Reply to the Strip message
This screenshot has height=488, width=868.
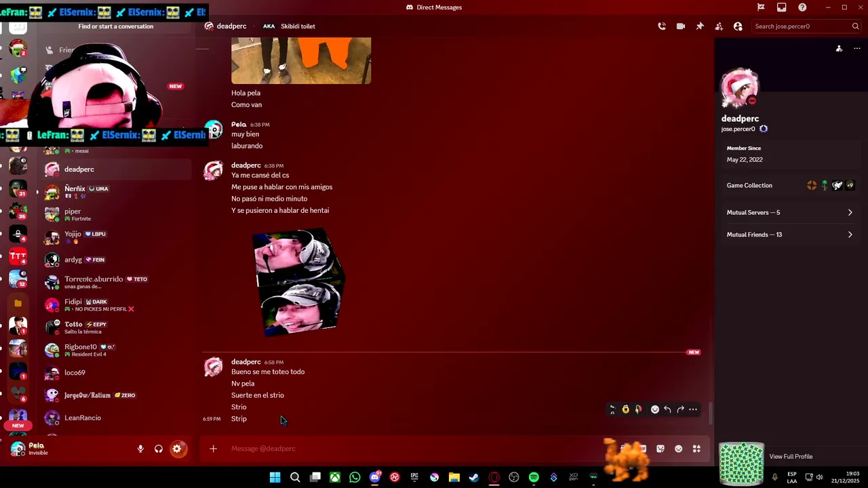[668, 409]
